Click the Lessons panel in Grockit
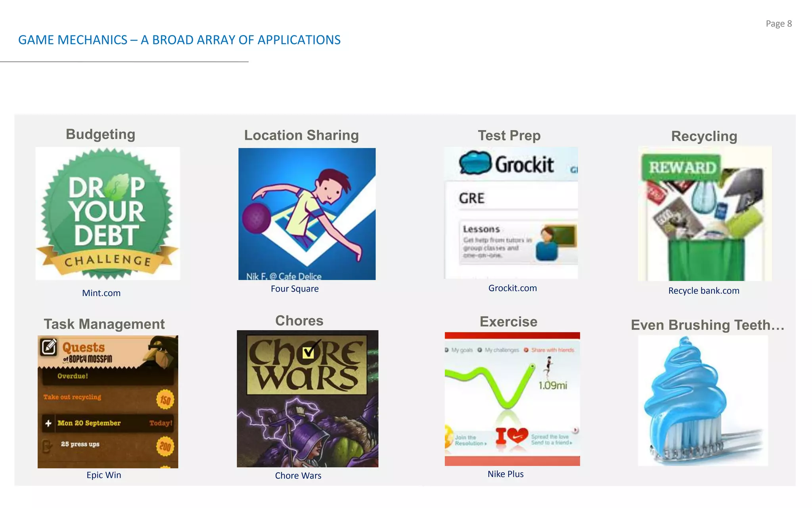 pos(519,242)
